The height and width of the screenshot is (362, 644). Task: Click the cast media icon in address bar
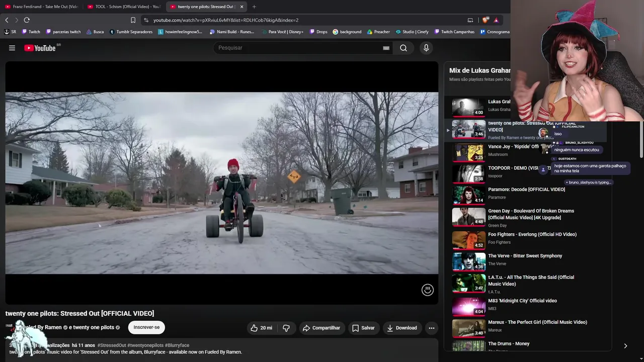coord(470,20)
